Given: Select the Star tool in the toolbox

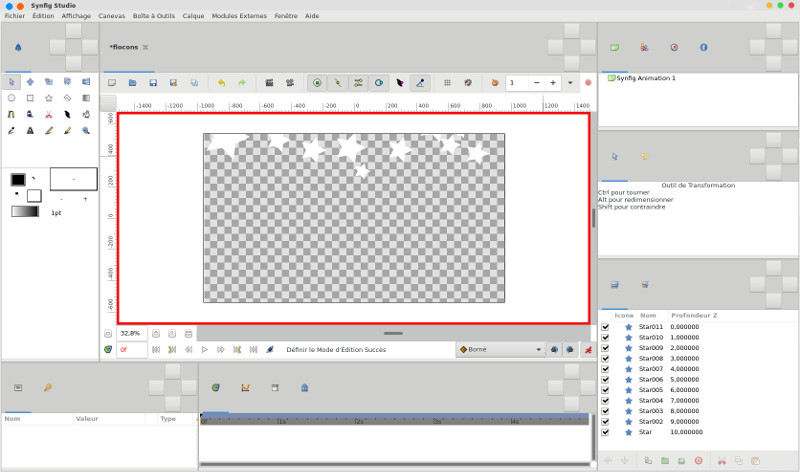Looking at the screenshot, I should [x=48, y=98].
